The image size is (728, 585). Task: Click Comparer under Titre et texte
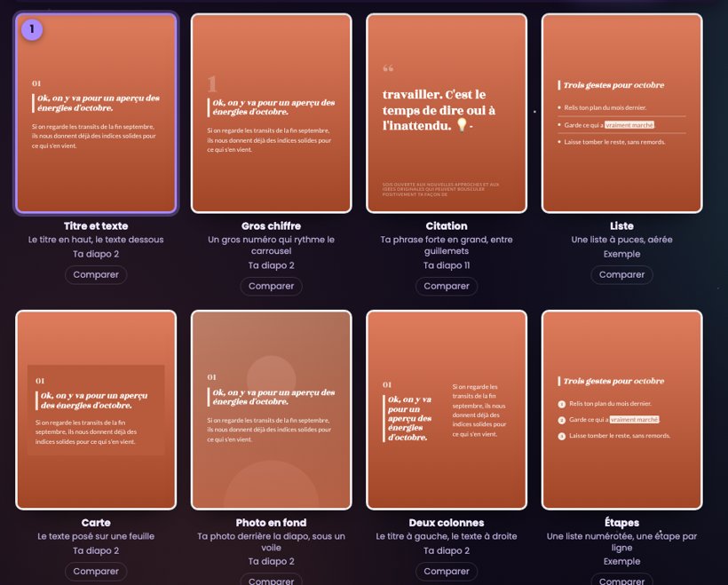[96, 274]
